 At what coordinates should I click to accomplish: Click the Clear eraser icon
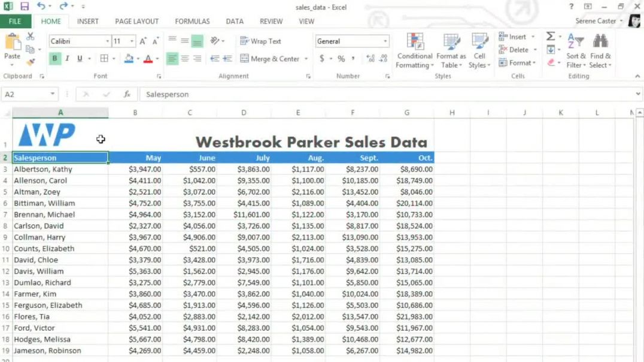tap(551, 62)
